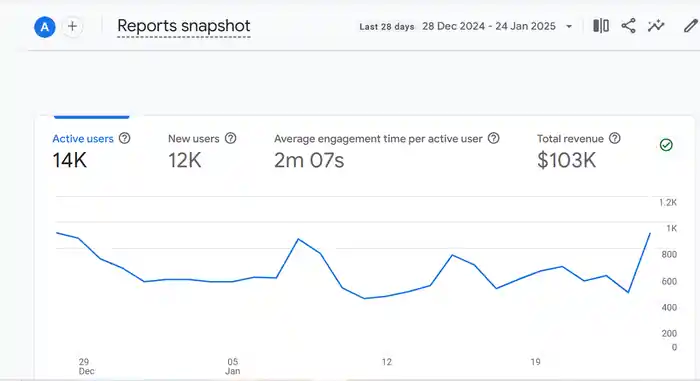
Task: Click the 1K y-axis label
Action: (x=671, y=228)
